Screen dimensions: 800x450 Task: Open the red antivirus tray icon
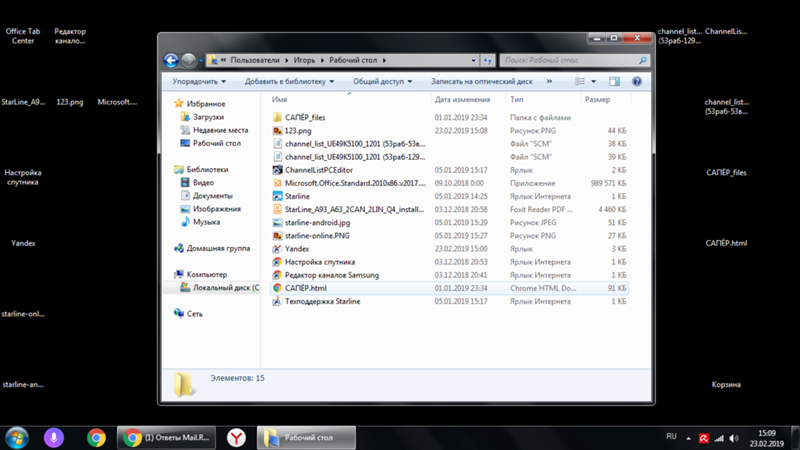tap(704, 438)
